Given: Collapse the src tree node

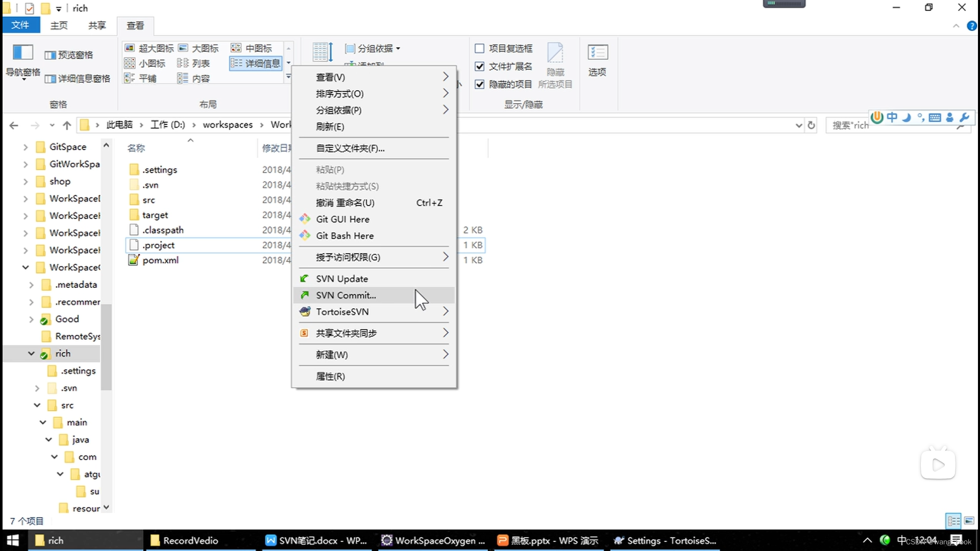Looking at the screenshot, I should 37,405.
